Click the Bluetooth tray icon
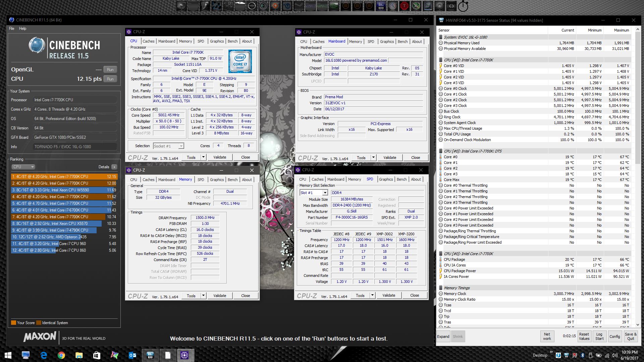The image size is (644, 362). pos(582,355)
